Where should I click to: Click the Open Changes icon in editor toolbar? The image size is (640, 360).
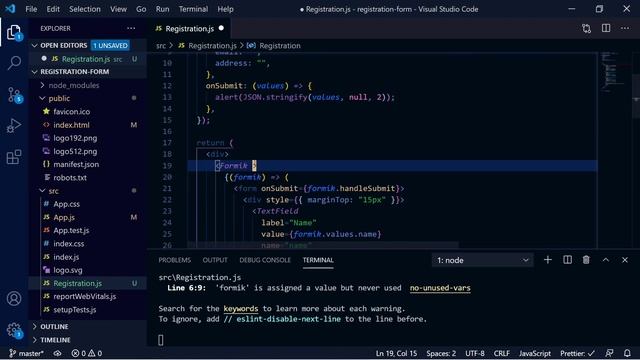[x=587, y=28]
